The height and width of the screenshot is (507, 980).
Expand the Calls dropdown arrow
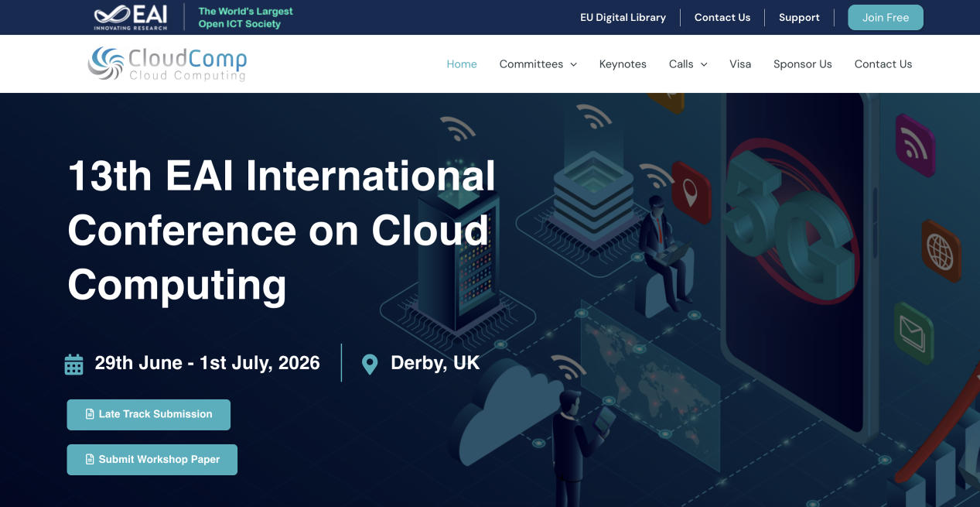704,65
